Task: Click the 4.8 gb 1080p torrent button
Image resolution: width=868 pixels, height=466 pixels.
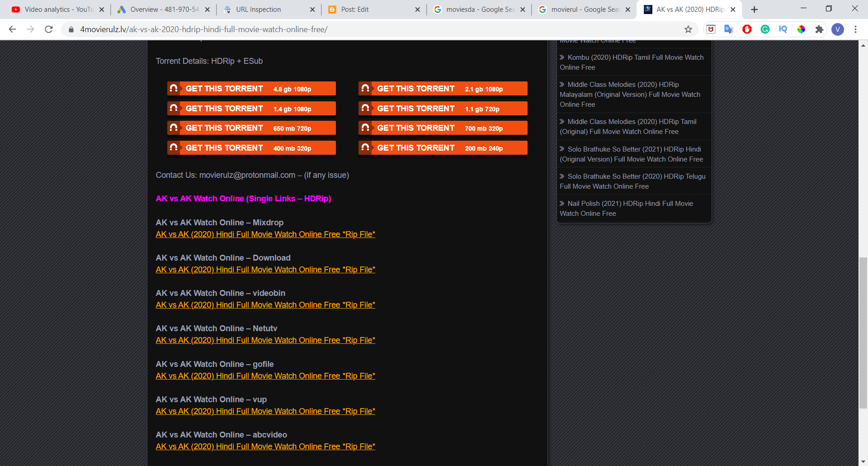Action: (251, 89)
